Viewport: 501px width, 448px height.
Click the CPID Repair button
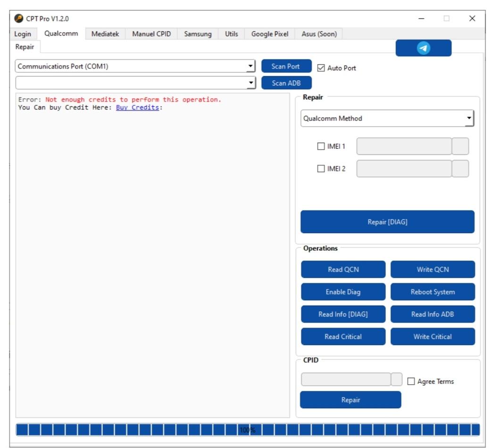tap(350, 400)
